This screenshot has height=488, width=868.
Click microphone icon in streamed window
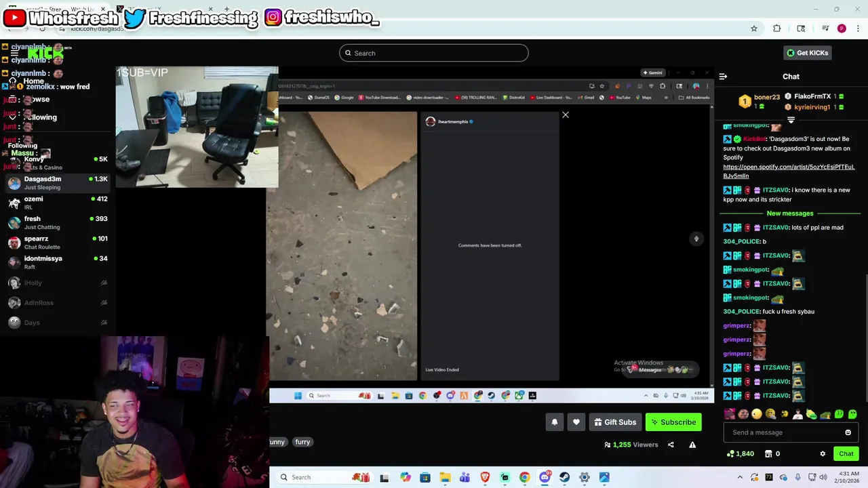[x=696, y=239]
